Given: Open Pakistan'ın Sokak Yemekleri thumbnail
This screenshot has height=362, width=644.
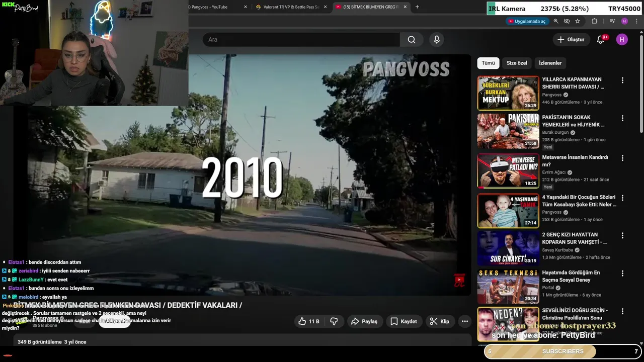Looking at the screenshot, I should [x=508, y=131].
